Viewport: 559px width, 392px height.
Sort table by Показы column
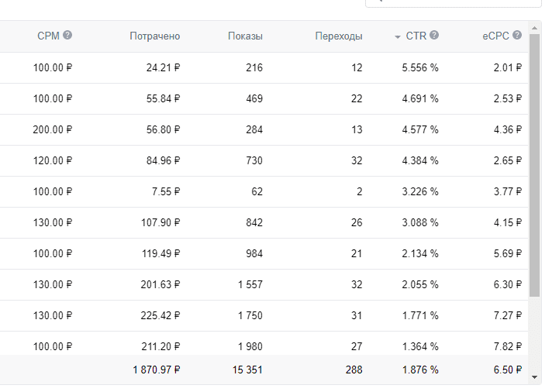point(245,36)
